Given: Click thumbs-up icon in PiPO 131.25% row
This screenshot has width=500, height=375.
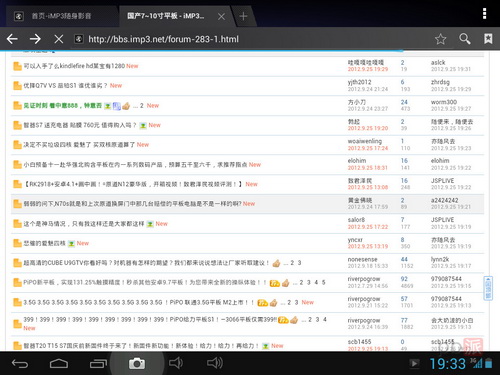Looking at the screenshot, I should (x=286, y=283).
